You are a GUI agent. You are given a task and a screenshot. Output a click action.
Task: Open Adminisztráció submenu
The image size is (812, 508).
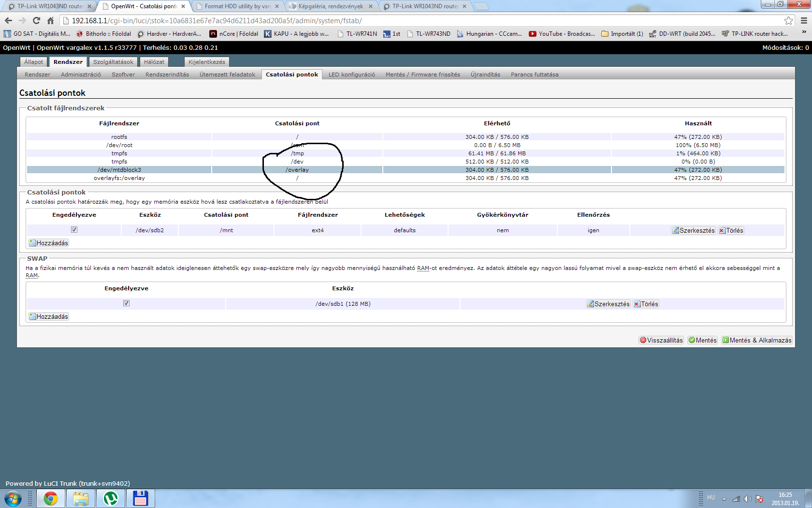81,75
